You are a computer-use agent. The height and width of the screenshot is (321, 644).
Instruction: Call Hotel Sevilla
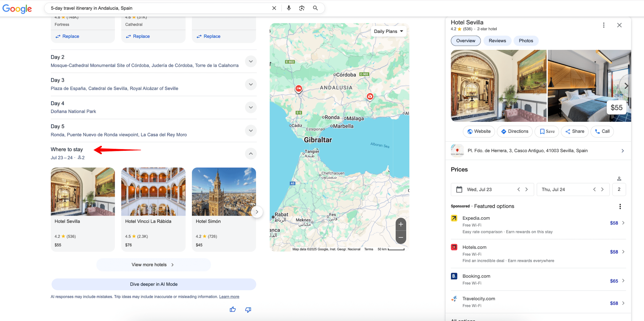[602, 131]
